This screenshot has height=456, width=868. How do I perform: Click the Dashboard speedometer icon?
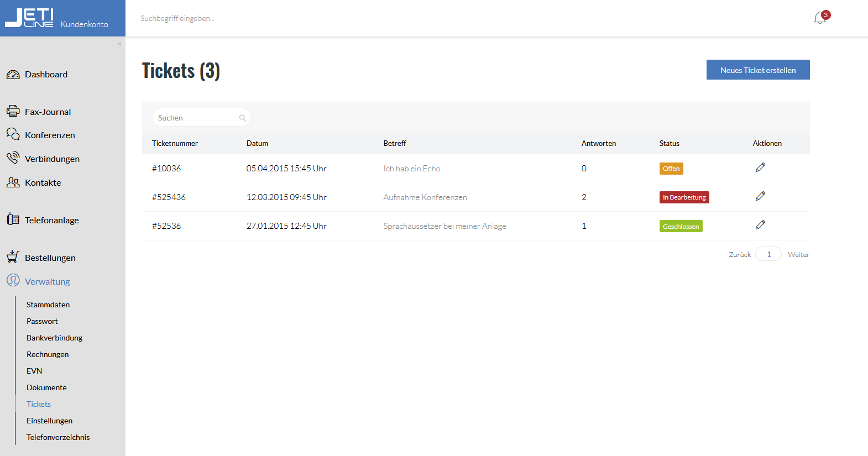(x=13, y=75)
